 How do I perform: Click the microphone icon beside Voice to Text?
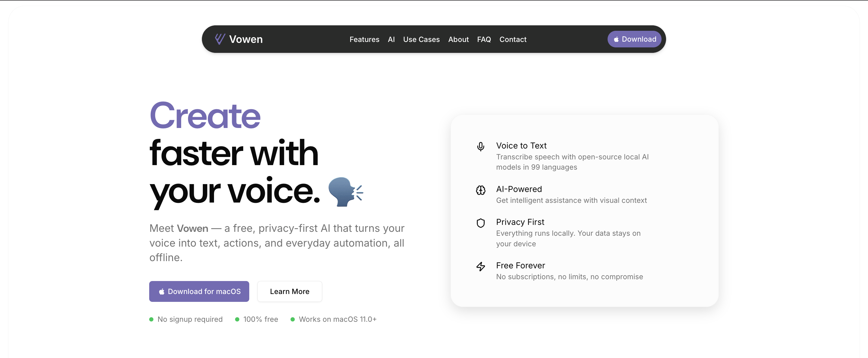pos(481,146)
